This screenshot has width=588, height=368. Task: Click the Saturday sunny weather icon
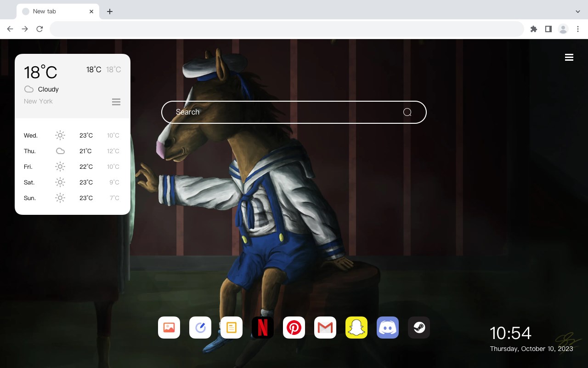[x=60, y=182]
